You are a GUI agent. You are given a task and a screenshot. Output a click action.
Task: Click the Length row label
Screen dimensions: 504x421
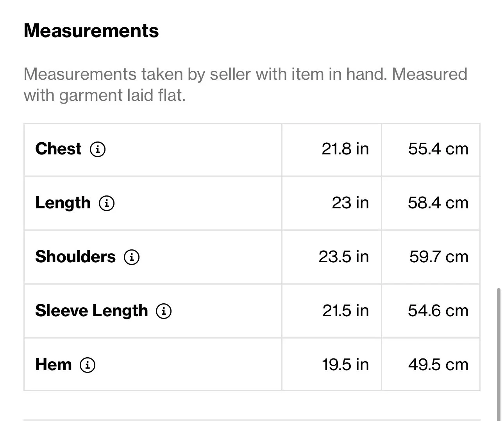[63, 203]
